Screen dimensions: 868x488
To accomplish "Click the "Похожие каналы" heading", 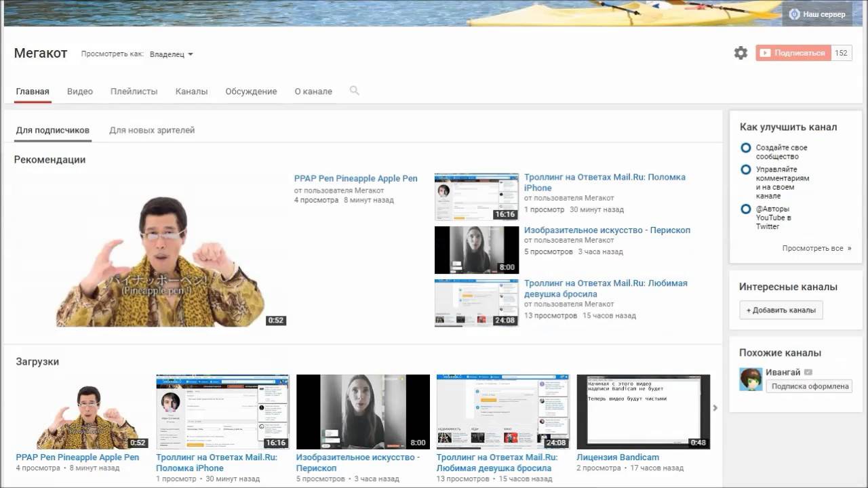I will point(780,353).
